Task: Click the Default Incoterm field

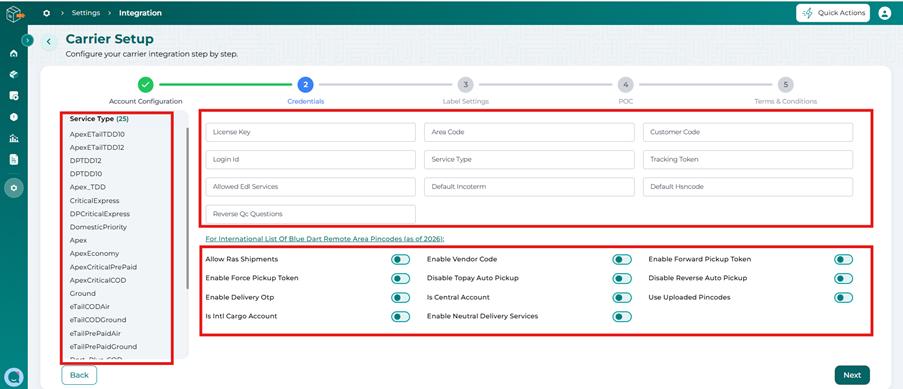Action: 529,187
